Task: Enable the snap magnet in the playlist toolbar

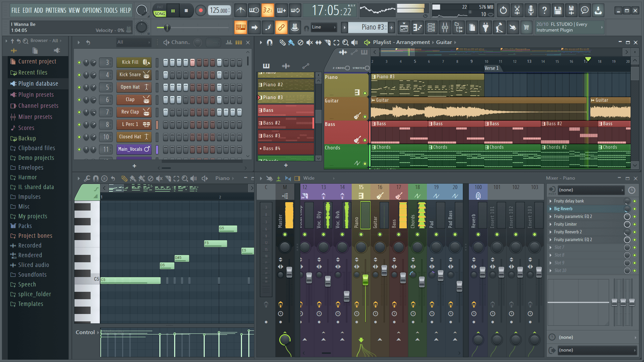Action: tap(269, 42)
